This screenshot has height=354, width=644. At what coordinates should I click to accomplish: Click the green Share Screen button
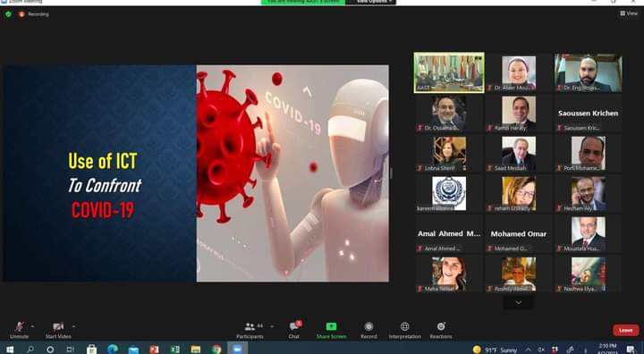click(332, 330)
